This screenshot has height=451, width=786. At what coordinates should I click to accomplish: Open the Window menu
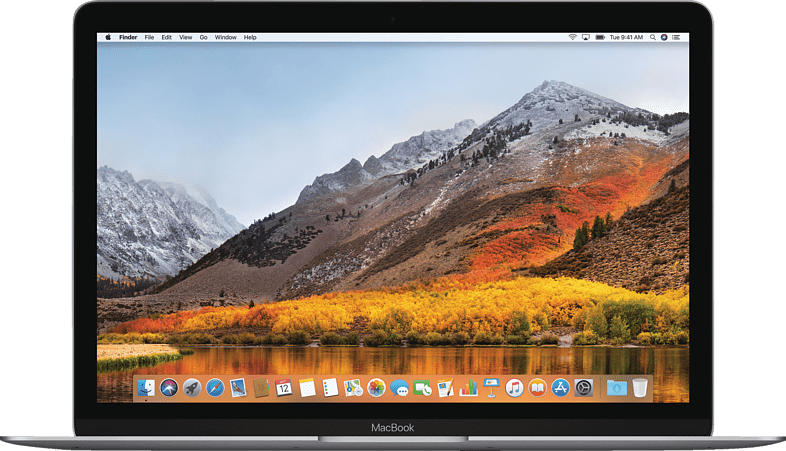coord(226,37)
